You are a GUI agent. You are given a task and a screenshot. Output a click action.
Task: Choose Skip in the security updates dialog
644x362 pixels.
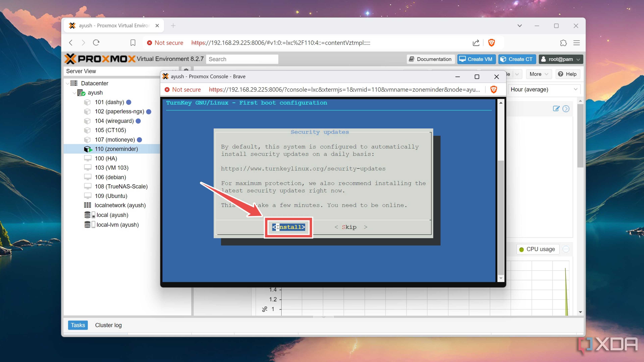351,227
